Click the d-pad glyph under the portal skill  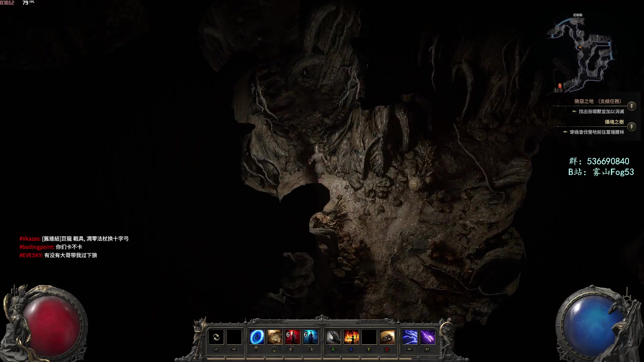tap(256, 349)
